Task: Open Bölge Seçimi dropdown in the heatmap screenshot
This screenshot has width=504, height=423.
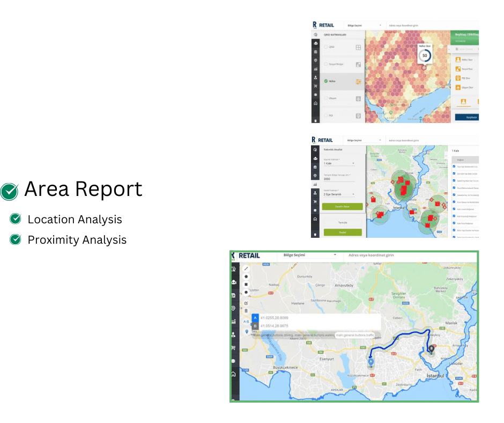Action: (x=364, y=25)
